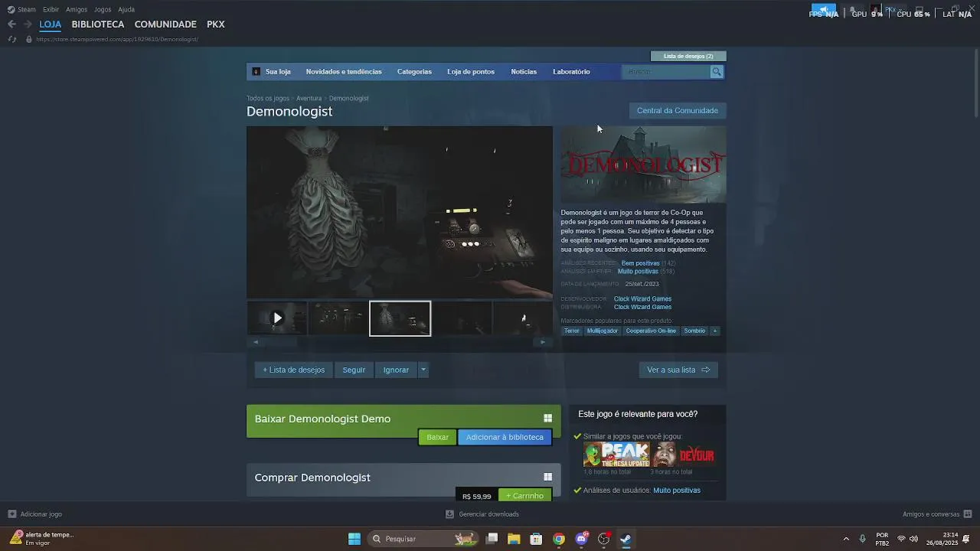
Task: Open Ver a sua lista
Action: tap(678, 370)
